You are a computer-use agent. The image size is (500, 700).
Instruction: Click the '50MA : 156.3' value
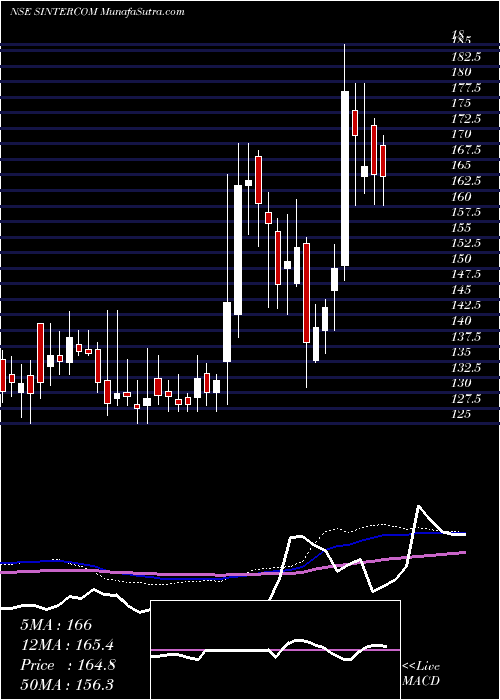pyautogui.click(x=67, y=685)
